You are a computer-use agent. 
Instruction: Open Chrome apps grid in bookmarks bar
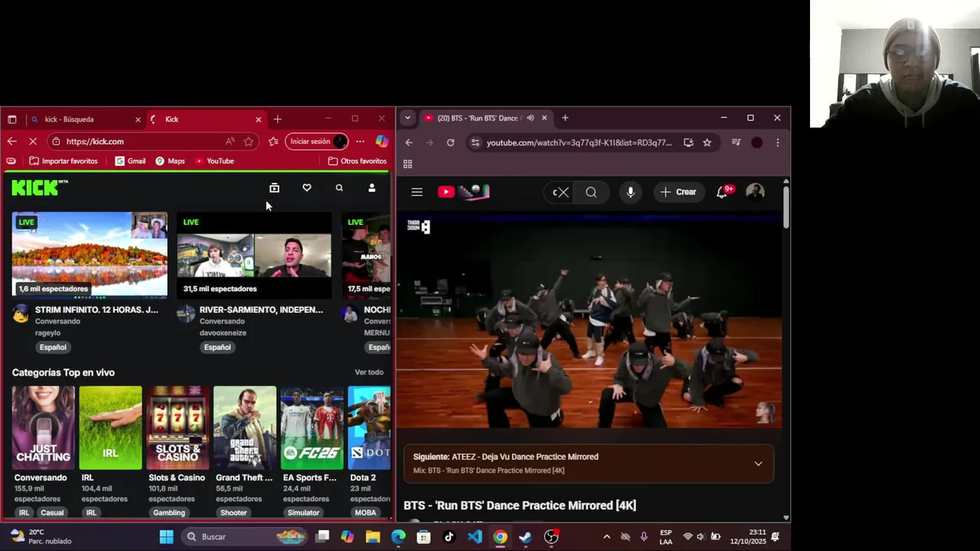[407, 164]
